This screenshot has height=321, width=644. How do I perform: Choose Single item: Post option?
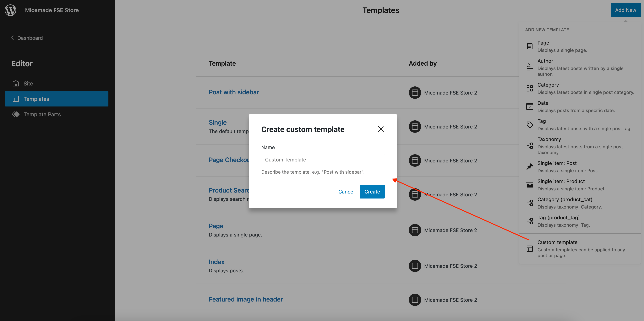(x=580, y=166)
